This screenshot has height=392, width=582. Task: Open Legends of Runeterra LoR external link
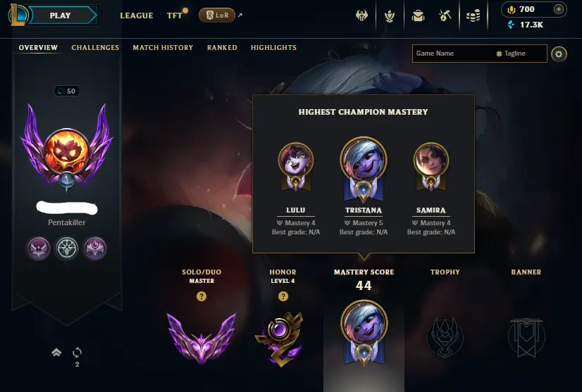tap(217, 15)
